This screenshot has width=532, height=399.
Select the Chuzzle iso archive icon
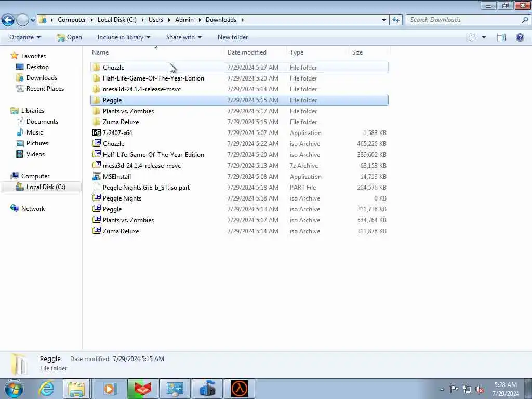[x=96, y=143]
